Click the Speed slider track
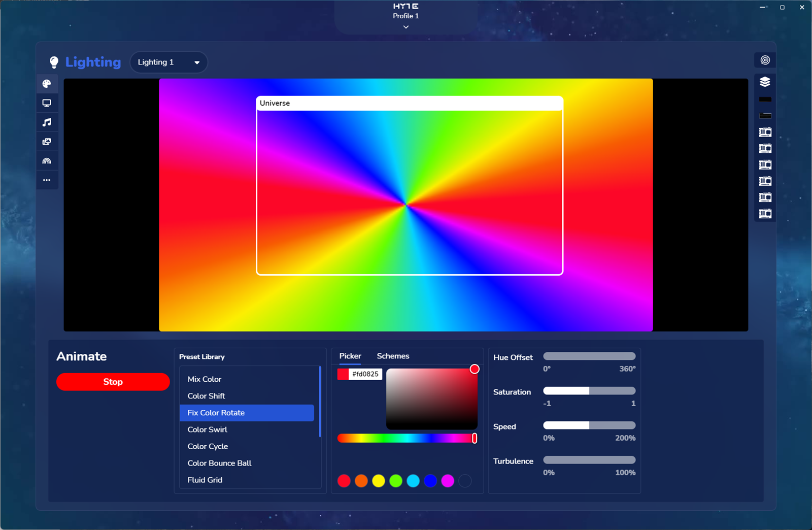 (589, 425)
